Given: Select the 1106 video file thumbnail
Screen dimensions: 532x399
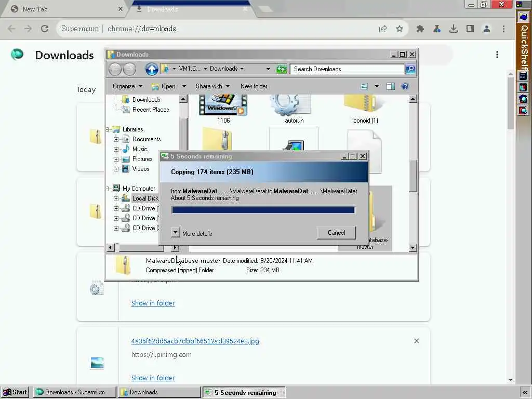Looking at the screenshot, I should 223,105.
